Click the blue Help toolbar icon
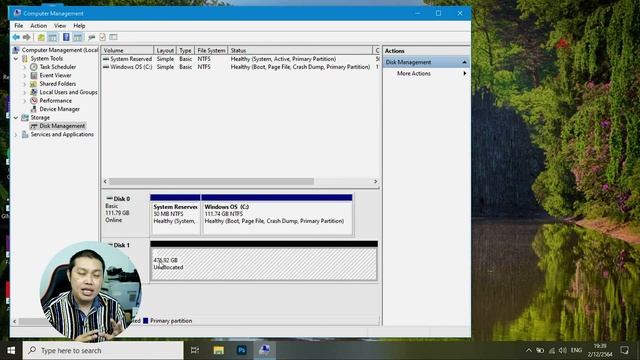 point(66,38)
